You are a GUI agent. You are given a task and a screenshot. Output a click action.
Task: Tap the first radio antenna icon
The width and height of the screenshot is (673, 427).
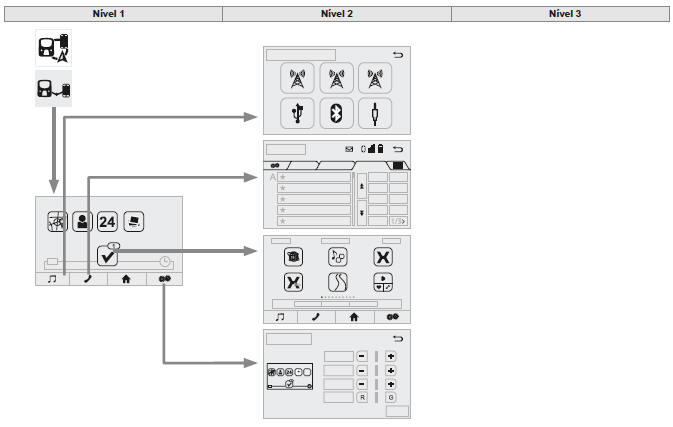295,77
